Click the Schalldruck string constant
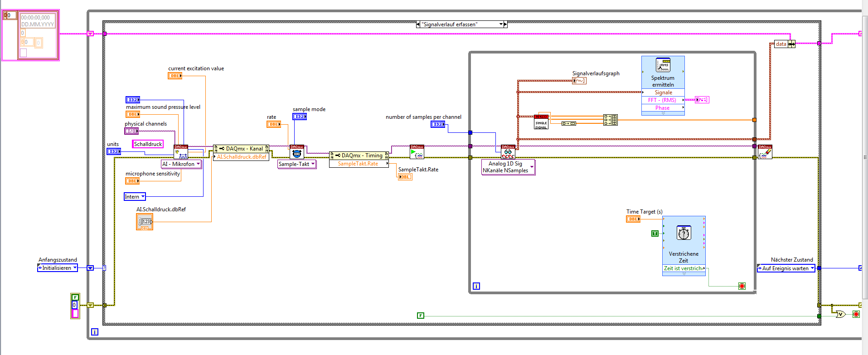 [x=148, y=144]
